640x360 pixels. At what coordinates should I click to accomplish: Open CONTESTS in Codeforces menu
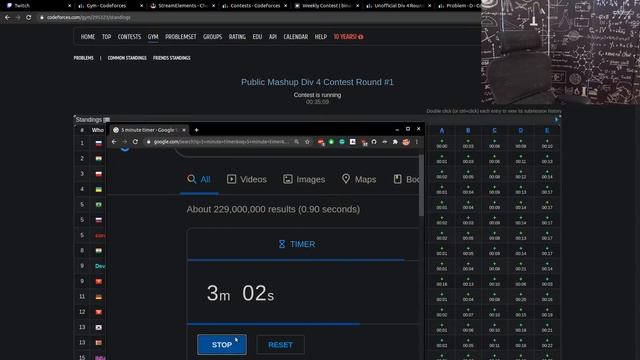(x=129, y=37)
